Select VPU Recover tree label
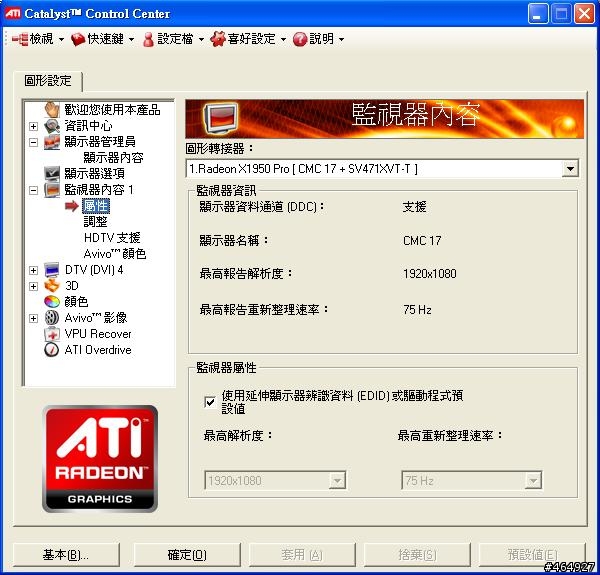 click(x=98, y=334)
